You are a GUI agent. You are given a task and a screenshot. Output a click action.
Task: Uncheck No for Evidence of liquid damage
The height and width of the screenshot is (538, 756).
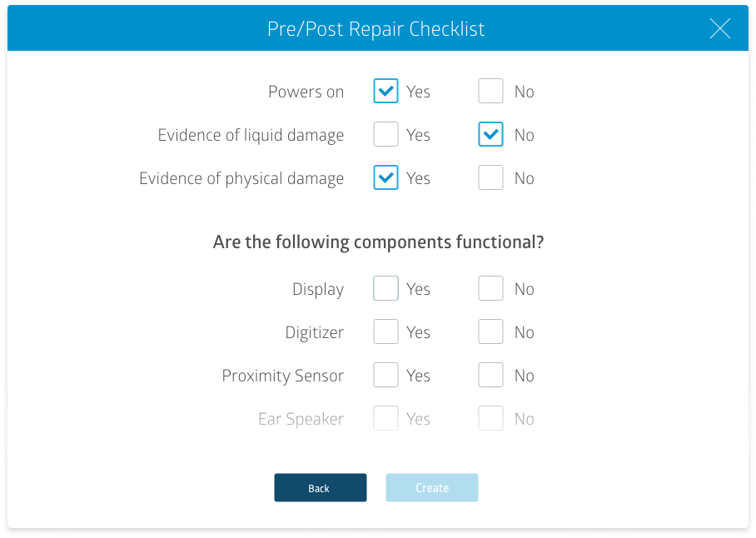[x=490, y=135]
